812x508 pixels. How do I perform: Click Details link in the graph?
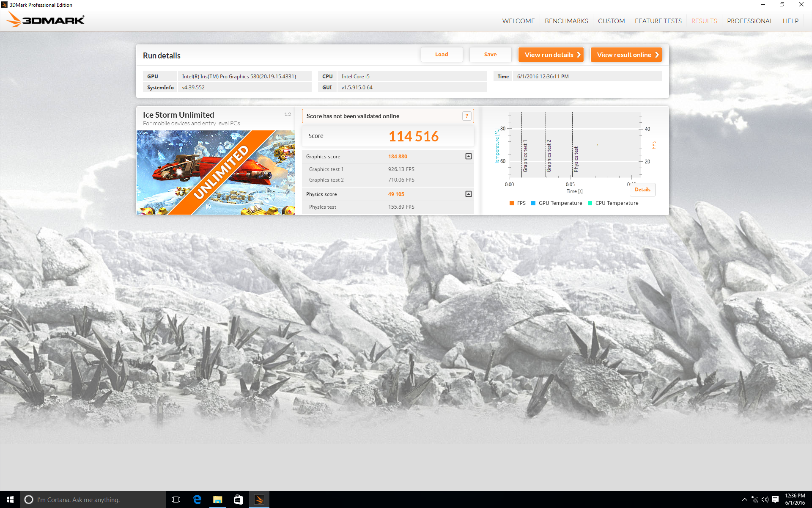[x=642, y=190]
